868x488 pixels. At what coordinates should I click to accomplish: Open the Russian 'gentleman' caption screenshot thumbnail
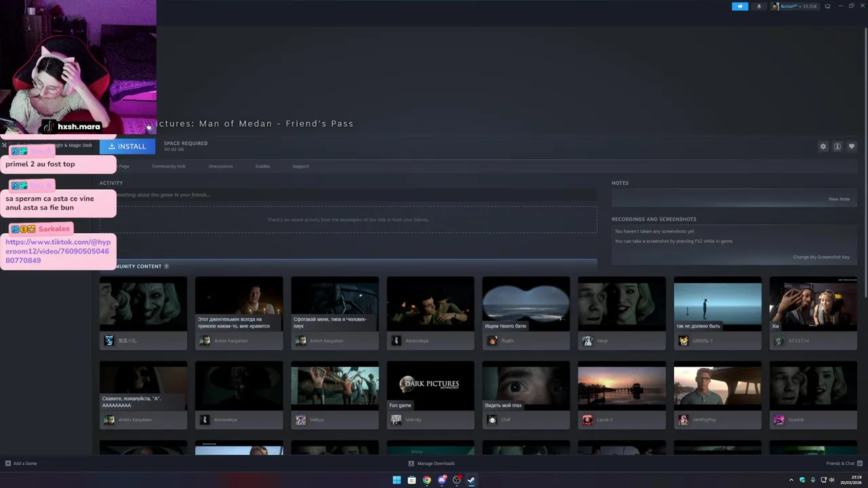tap(239, 304)
